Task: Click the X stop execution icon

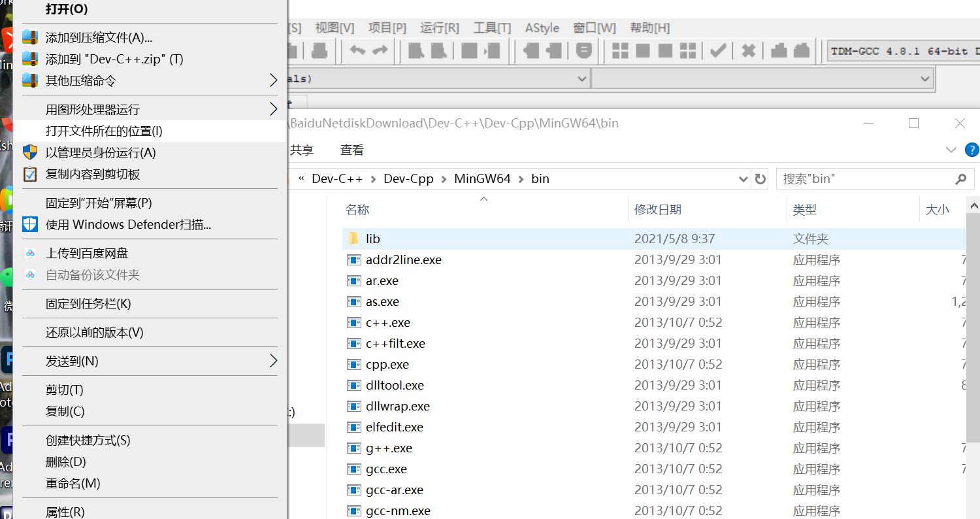Action: (x=749, y=50)
